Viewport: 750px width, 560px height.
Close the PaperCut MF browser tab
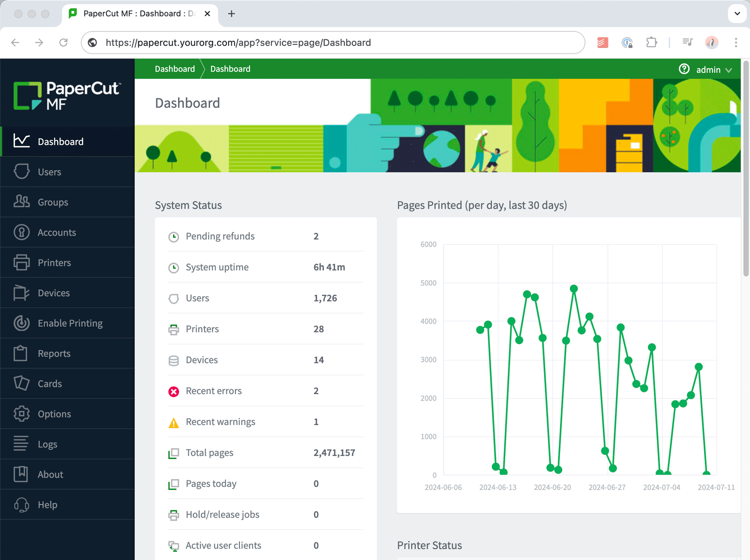click(x=207, y=14)
